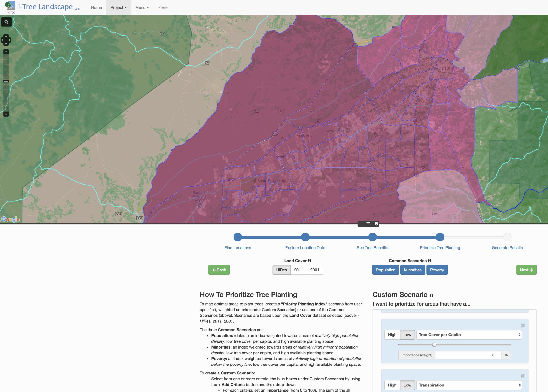Click the Common Scenarios help icon
This screenshot has width=548, height=392.
(430, 261)
